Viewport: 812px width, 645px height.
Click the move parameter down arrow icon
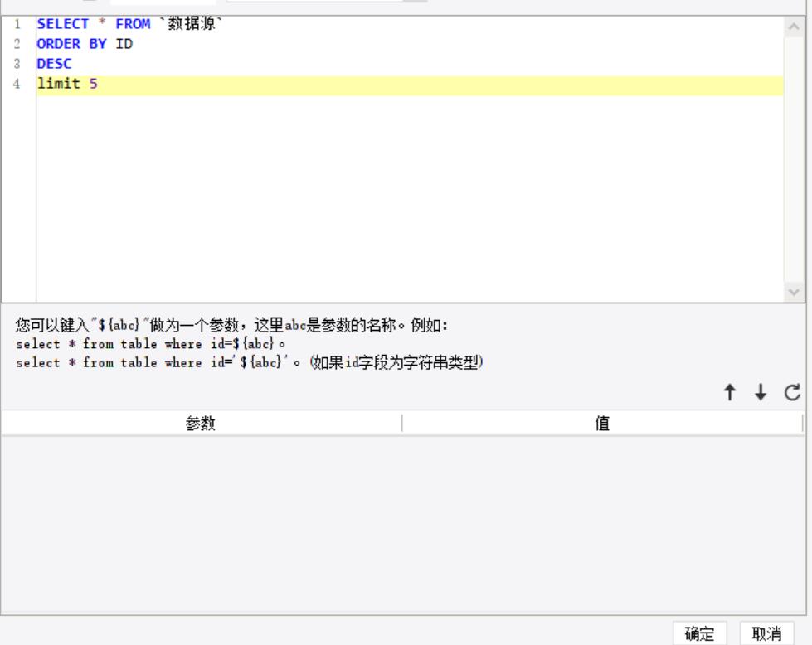point(761,392)
